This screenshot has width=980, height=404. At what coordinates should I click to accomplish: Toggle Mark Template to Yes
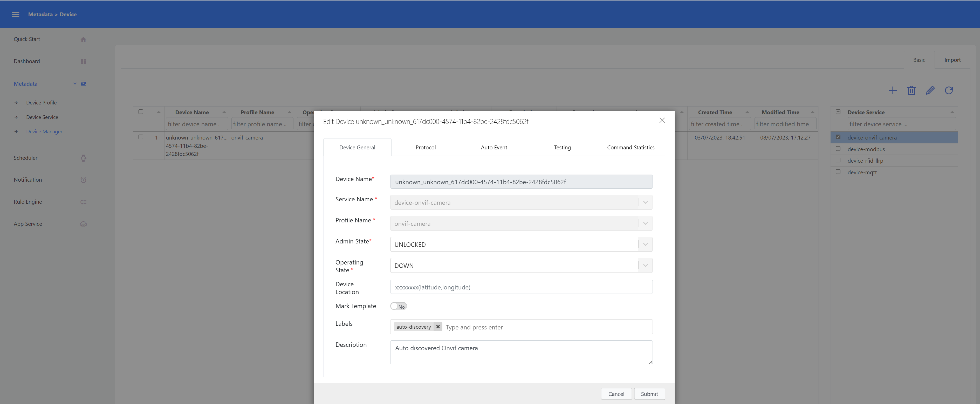tap(398, 306)
